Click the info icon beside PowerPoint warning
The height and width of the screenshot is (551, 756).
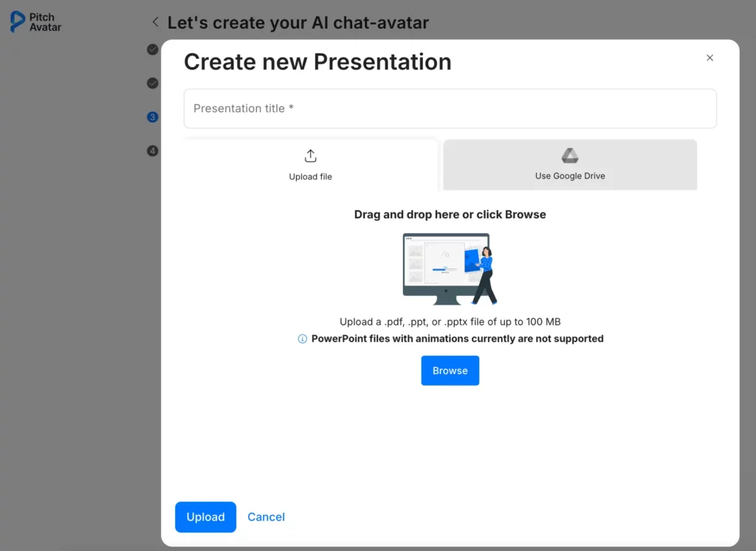pyautogui.click(x=302, y=339)
